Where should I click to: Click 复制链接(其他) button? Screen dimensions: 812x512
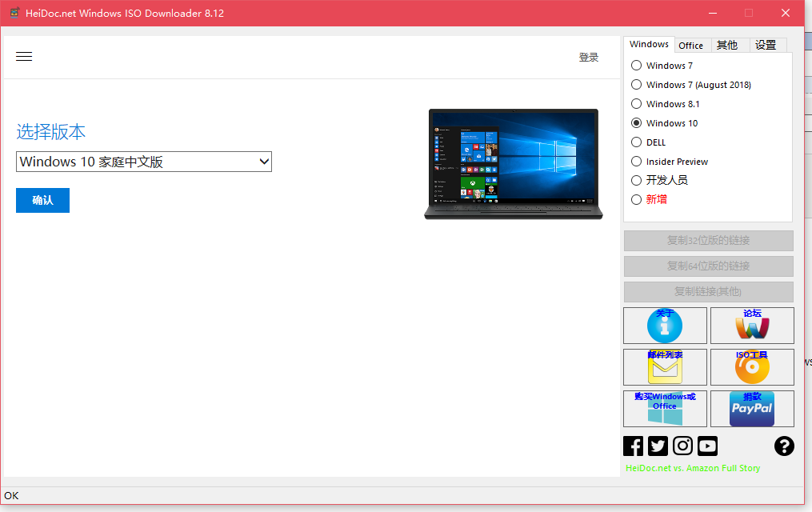(709, 292)
